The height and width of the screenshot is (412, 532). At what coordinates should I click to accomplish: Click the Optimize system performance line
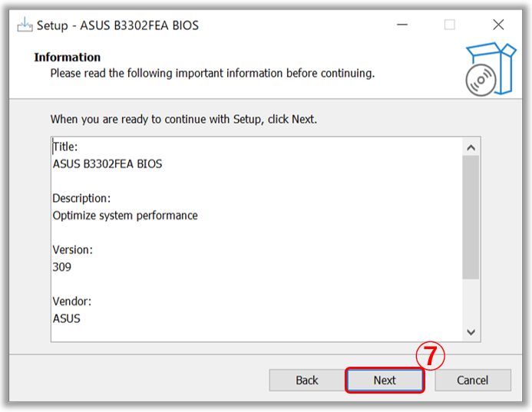[125, 216]
